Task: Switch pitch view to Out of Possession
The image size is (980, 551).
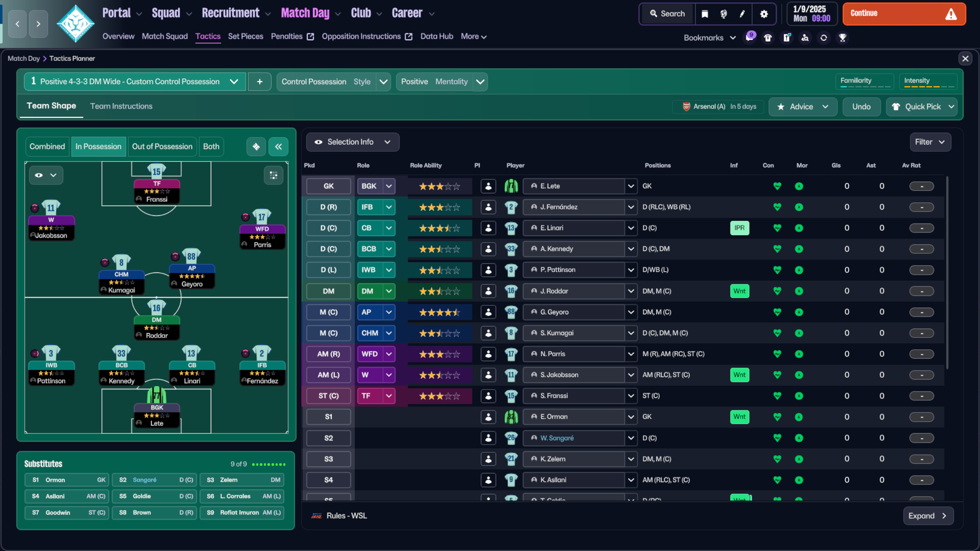Action: point(162,147)
